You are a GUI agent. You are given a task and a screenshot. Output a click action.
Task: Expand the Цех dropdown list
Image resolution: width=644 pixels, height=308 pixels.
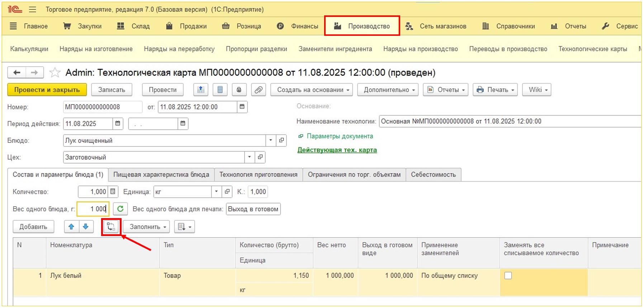(249, 157)
